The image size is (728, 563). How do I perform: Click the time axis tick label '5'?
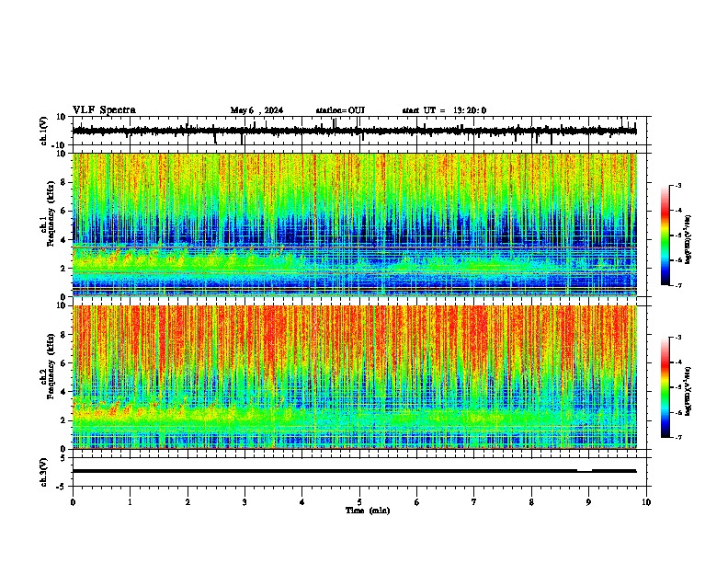pyautogui.click(x=359, y=502)
